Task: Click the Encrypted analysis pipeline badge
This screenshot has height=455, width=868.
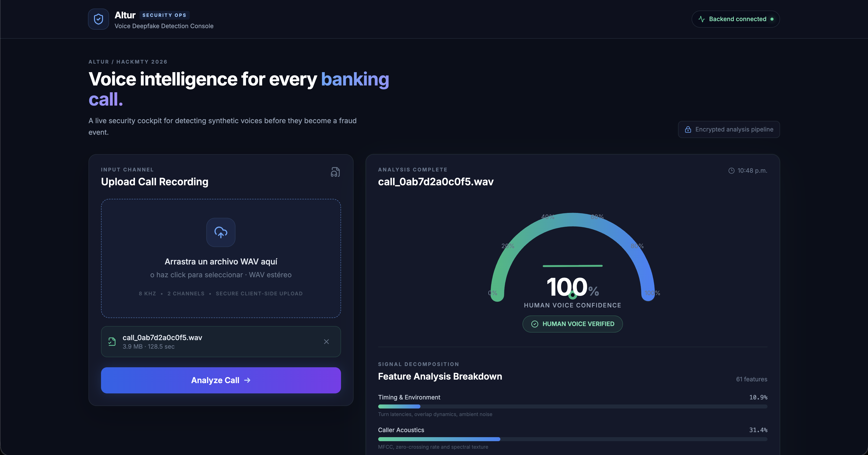Action: click(x=729, y=129)
